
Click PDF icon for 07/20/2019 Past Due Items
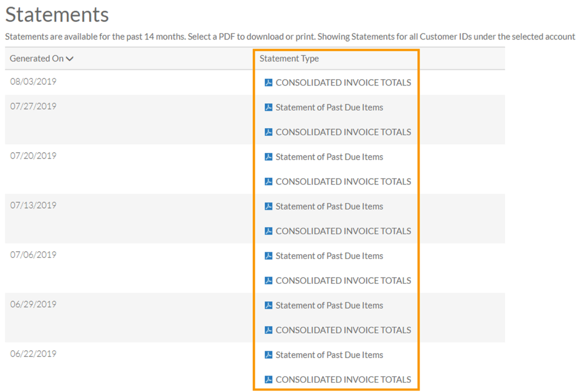[269, 157]
